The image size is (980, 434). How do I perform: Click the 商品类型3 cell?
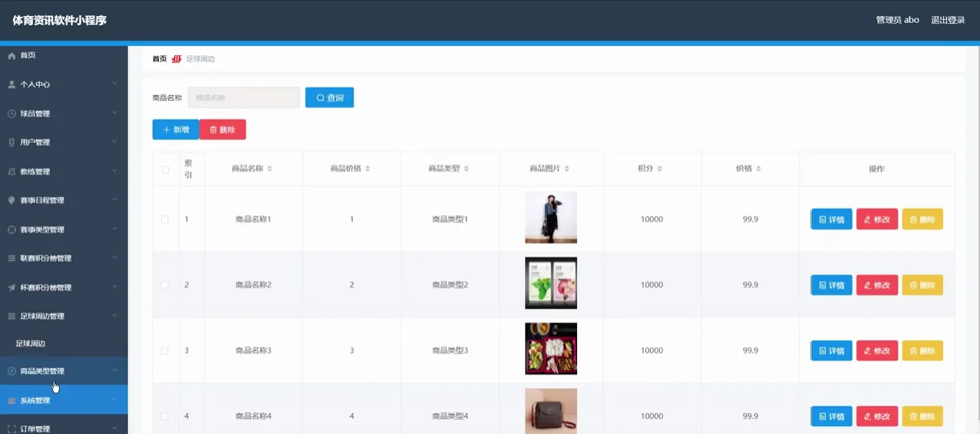click(x=450, y=350)
